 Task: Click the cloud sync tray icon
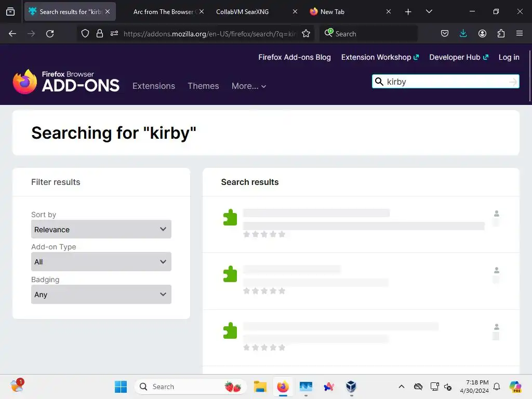418,387
